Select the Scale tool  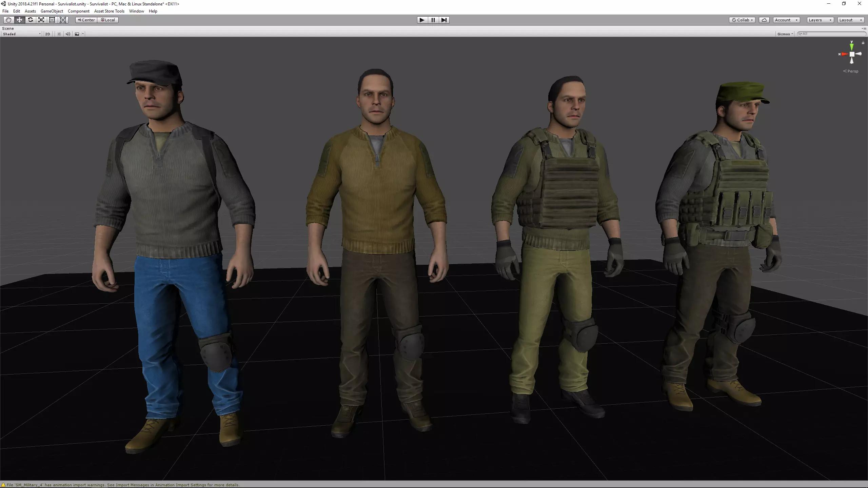(x=41, y=20)
